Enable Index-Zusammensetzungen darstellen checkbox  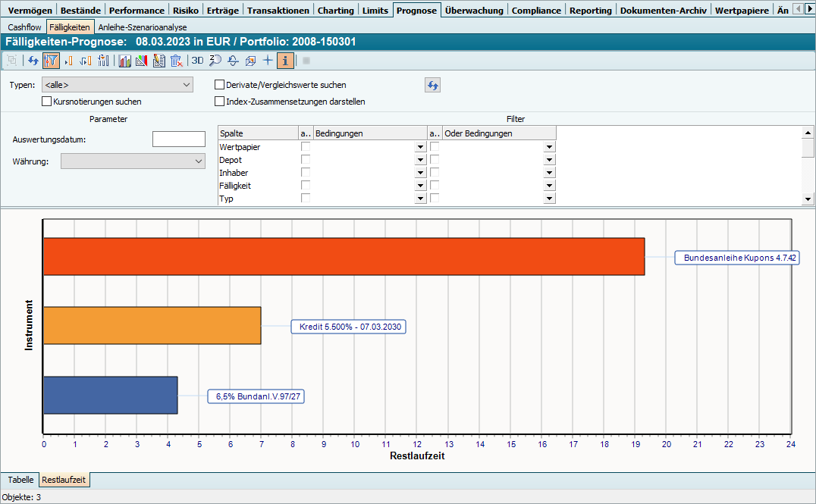220,101
